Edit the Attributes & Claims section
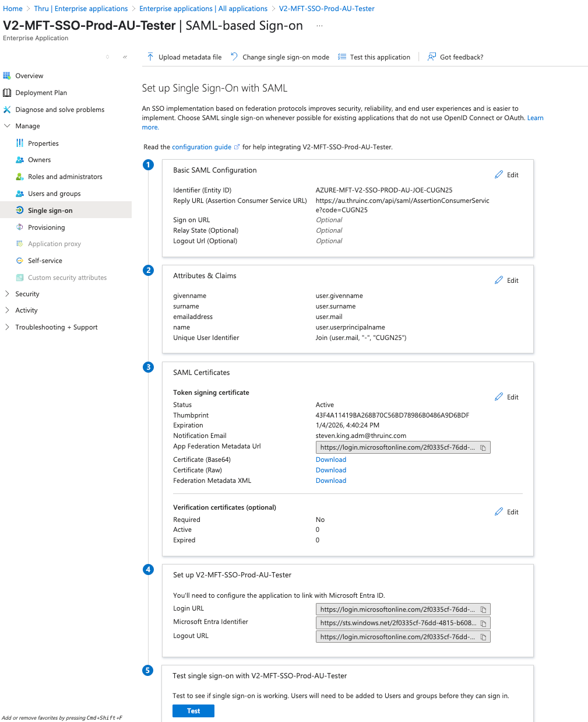Viewport: 588px width, 722px height. coord(506,281)
